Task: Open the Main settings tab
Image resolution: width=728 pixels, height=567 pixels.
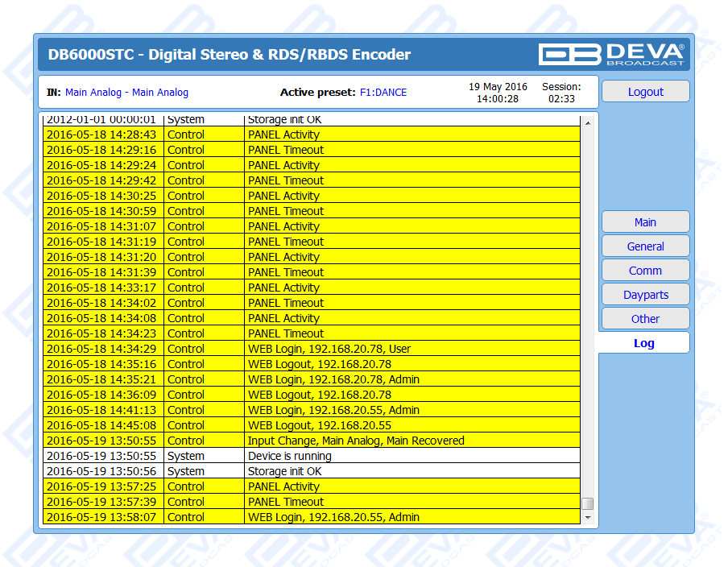Action: [645, 222]
